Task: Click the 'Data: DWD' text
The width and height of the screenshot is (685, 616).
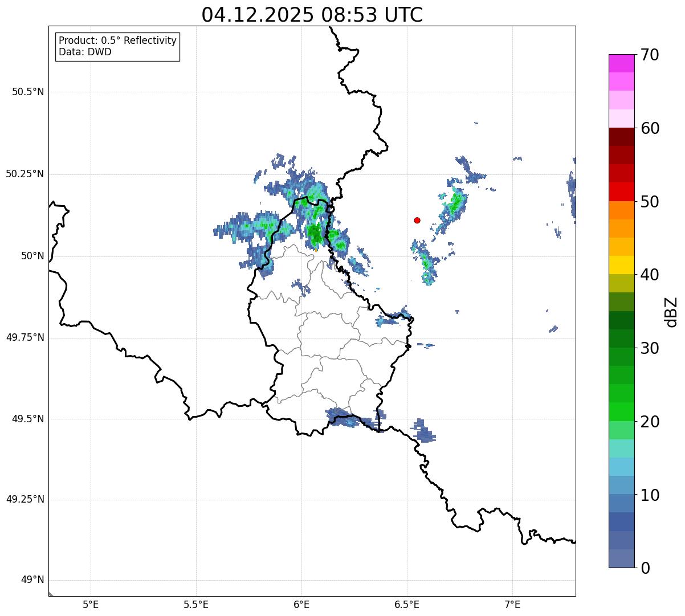Action: pyautogui.click(x=85, y=52)
